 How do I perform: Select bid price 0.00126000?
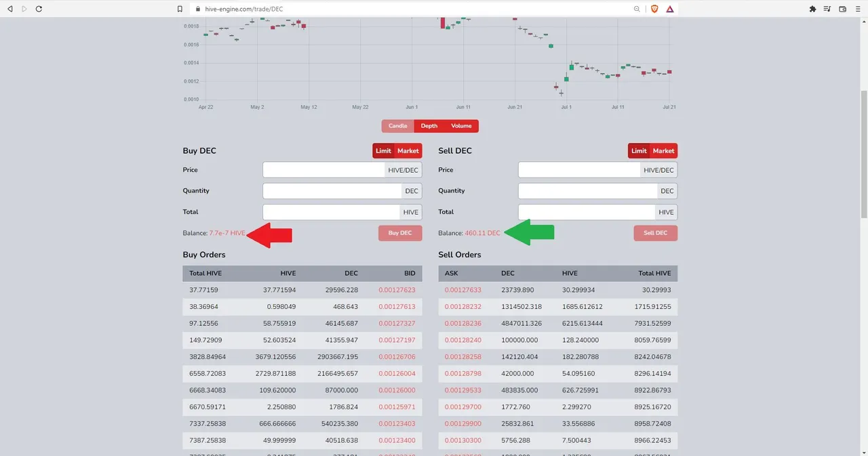click(397, 390)
